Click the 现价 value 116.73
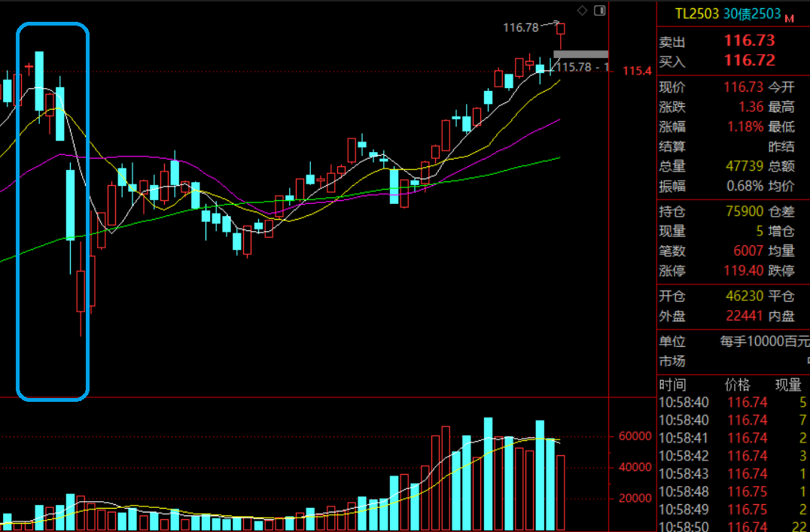 point(743,87)
